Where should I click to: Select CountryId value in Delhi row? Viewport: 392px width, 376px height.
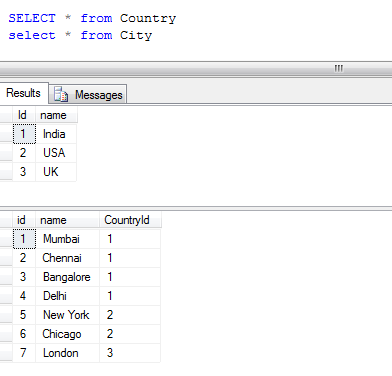pos(130,296)
